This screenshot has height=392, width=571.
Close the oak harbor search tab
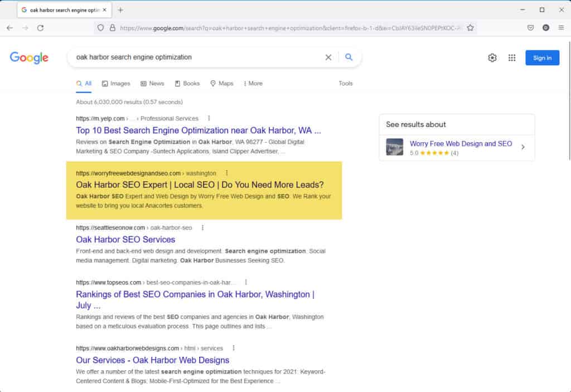click(x=104, y=10)
